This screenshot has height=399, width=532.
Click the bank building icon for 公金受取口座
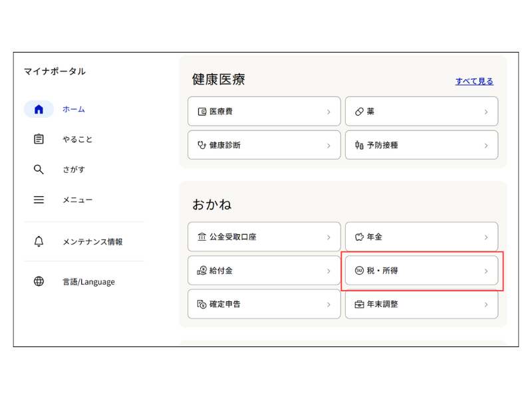pos(202,237)
